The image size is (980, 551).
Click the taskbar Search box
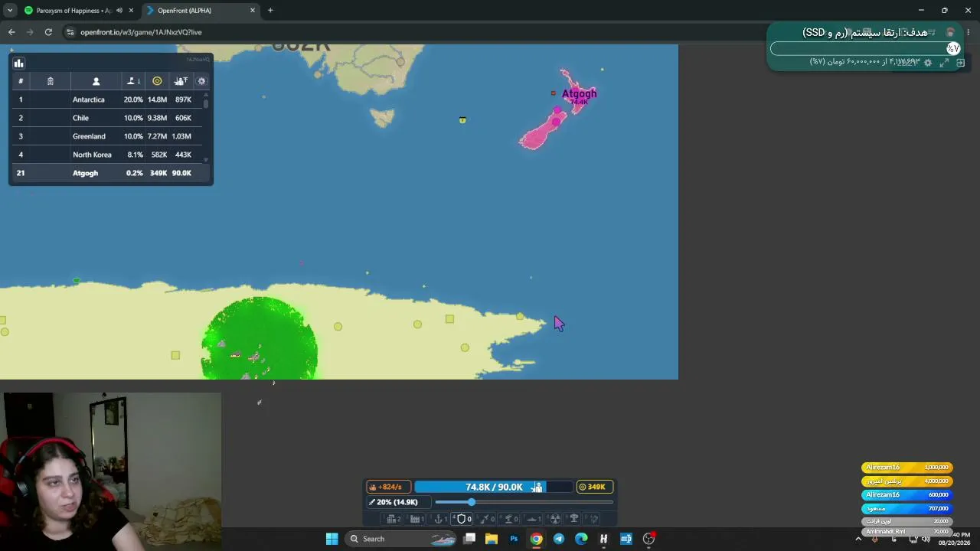coord(401,539)
